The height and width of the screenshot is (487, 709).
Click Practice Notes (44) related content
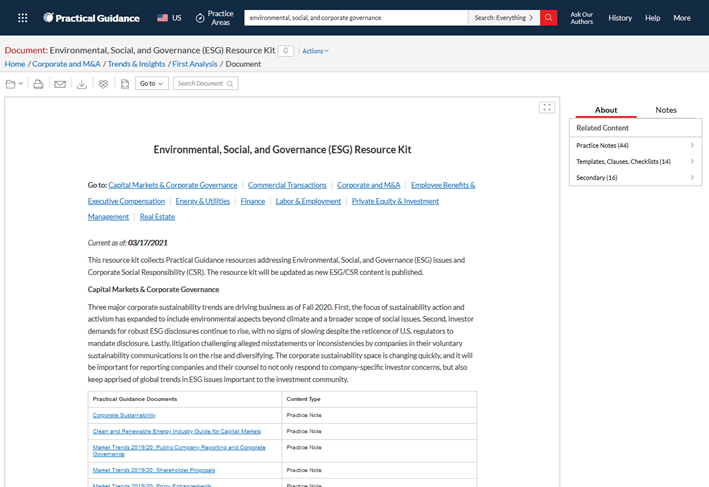coord(602,145)
